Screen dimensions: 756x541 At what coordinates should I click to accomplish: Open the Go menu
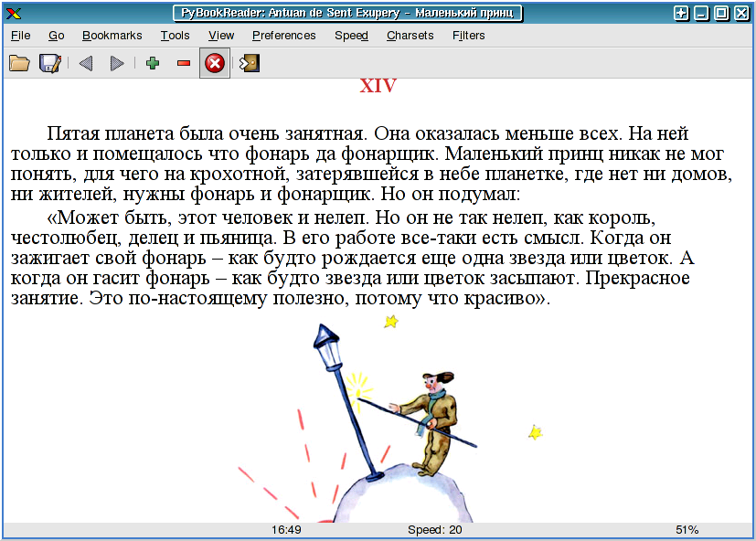tap(57, 36)
